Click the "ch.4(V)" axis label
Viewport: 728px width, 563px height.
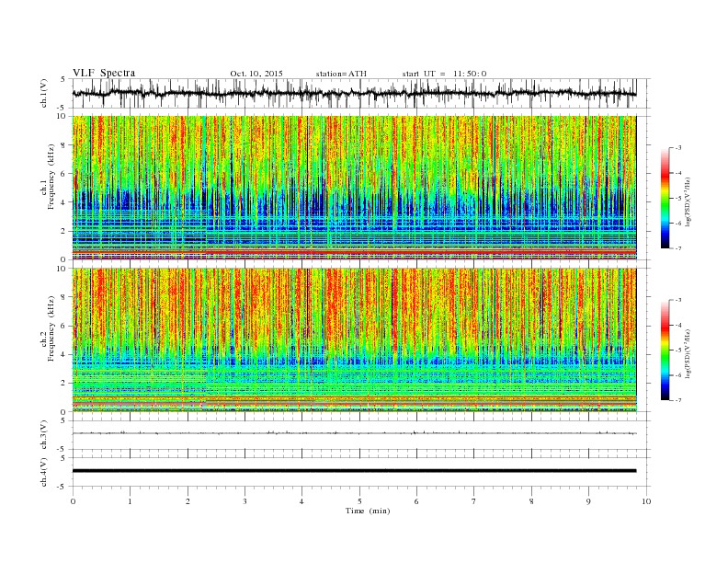point(44,472)
